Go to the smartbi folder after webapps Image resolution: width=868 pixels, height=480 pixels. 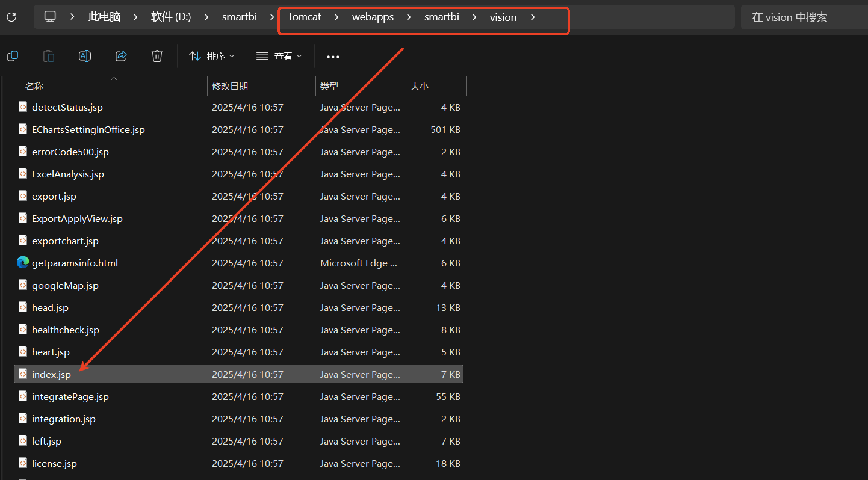tap(442, 17)
